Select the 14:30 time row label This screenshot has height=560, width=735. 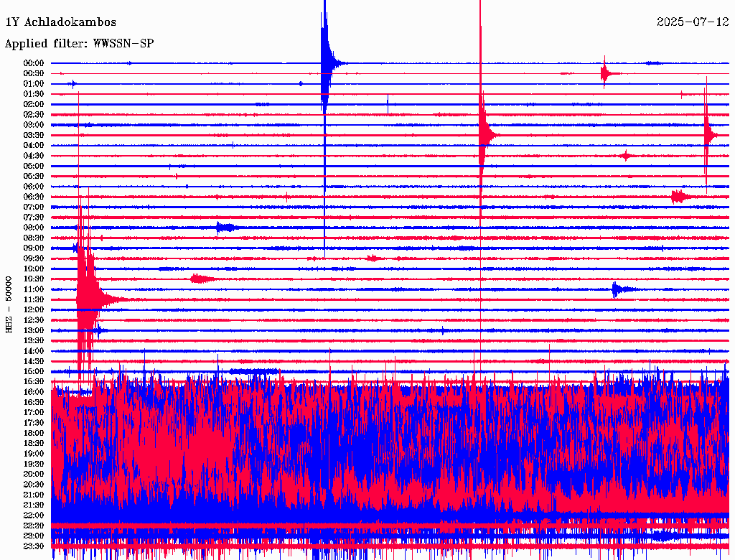[x=34, y=362]
